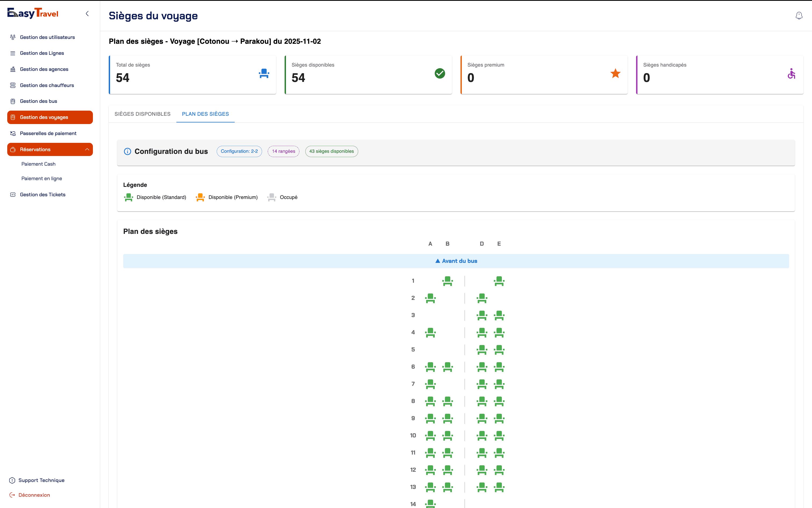Open notifications bell
The height and width of the screenshot is (508, 812).
799,16
